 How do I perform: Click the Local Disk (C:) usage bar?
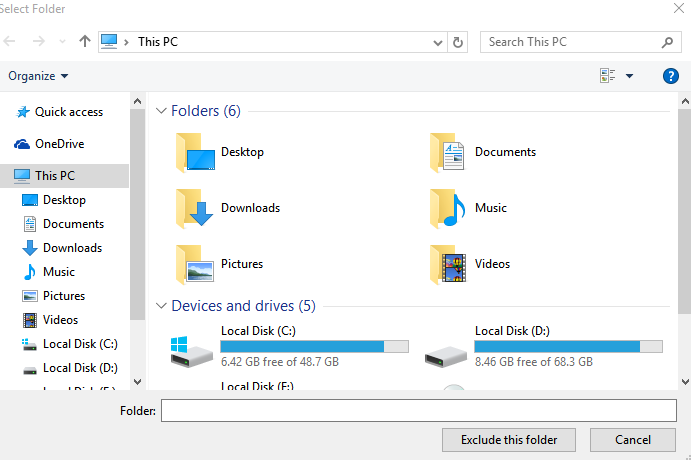coord(315,346)
